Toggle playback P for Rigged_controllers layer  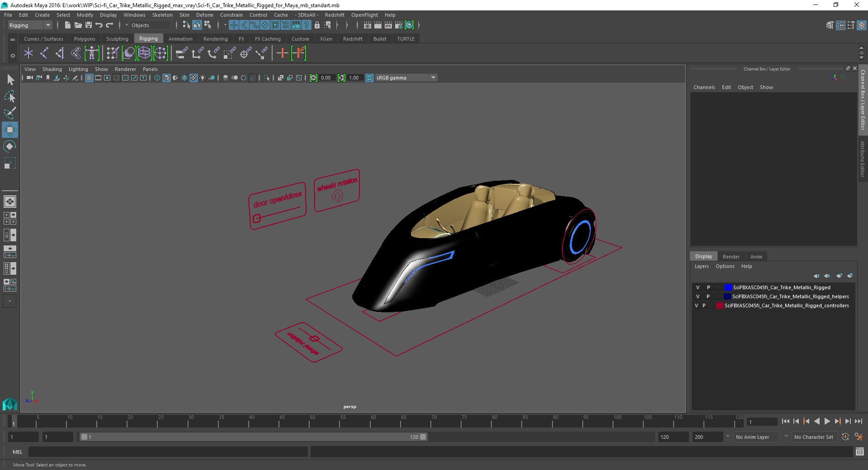pos(704,305)
